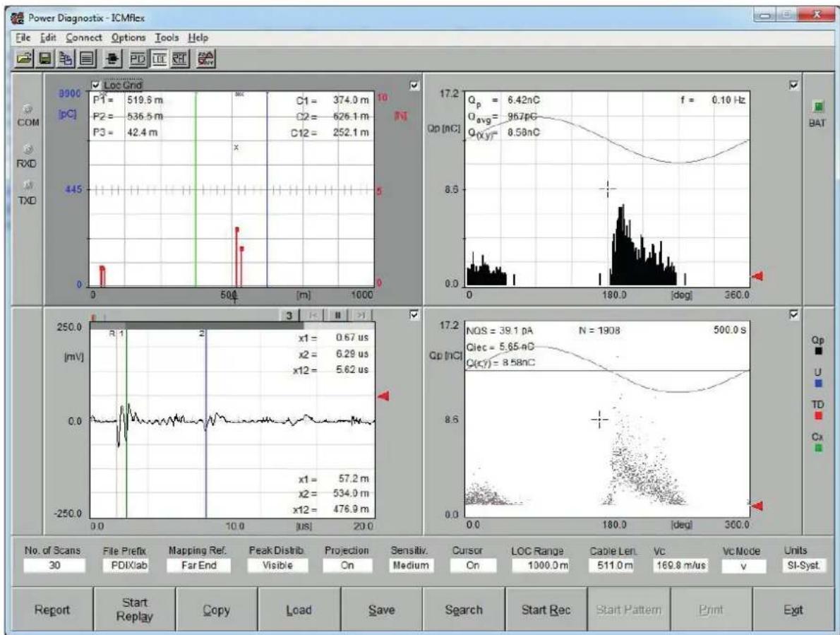Toggle checkbox on the scatter plot panel
Image resolution: width=840 pixels, height=635 pixels.
click(x=793, y=314)
